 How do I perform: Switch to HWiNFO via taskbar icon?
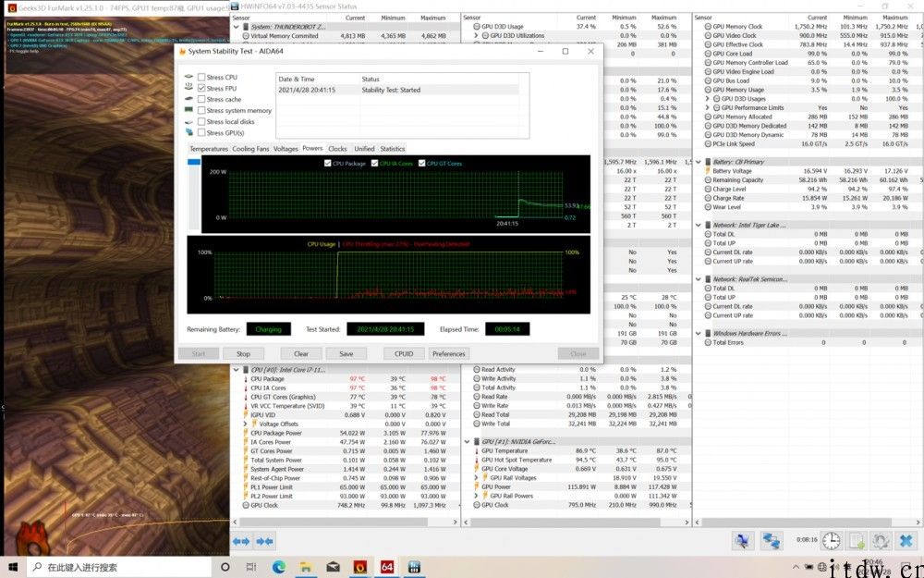tap(414, 567)
